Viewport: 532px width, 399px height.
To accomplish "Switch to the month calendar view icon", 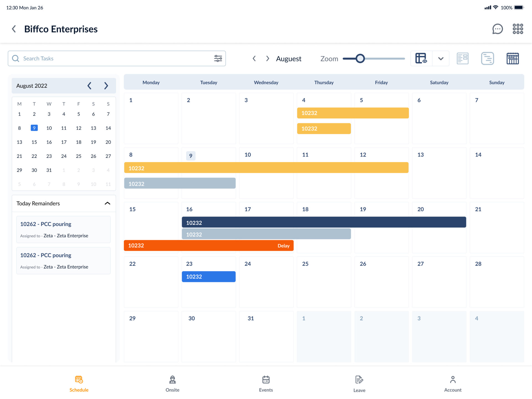I will [x=513, y=59].
